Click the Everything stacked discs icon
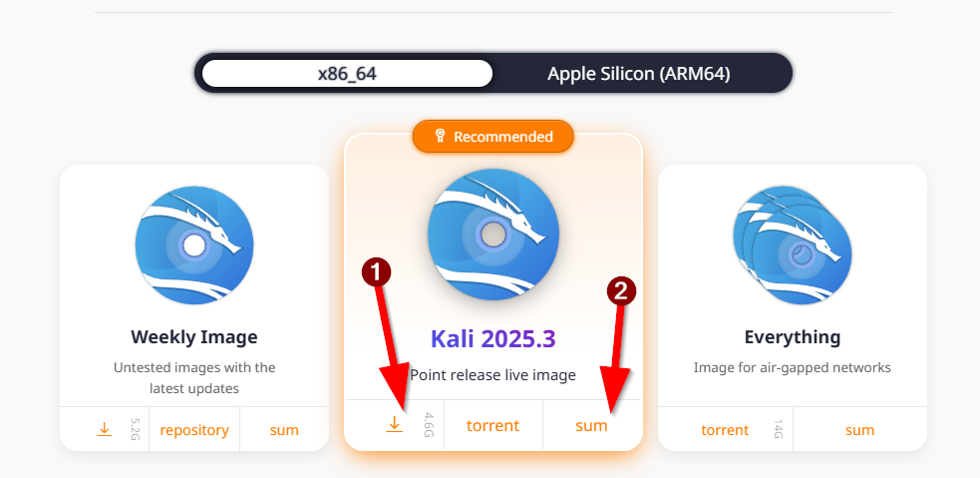The image size is (980, 478). click(792, 245)
